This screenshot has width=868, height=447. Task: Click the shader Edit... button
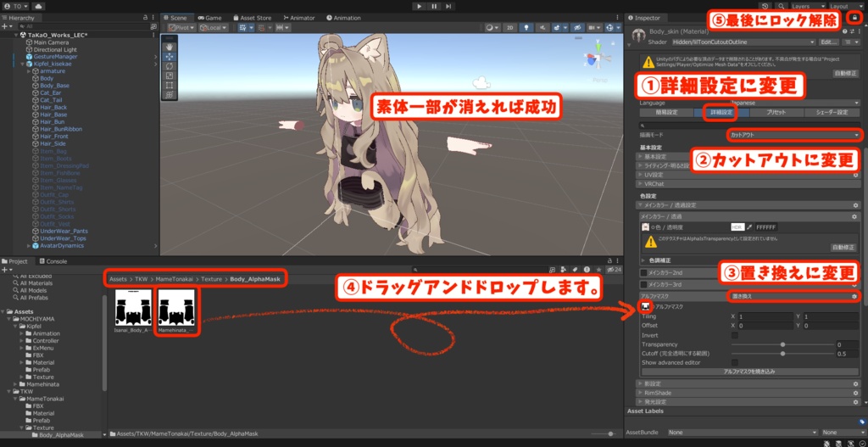829,42
